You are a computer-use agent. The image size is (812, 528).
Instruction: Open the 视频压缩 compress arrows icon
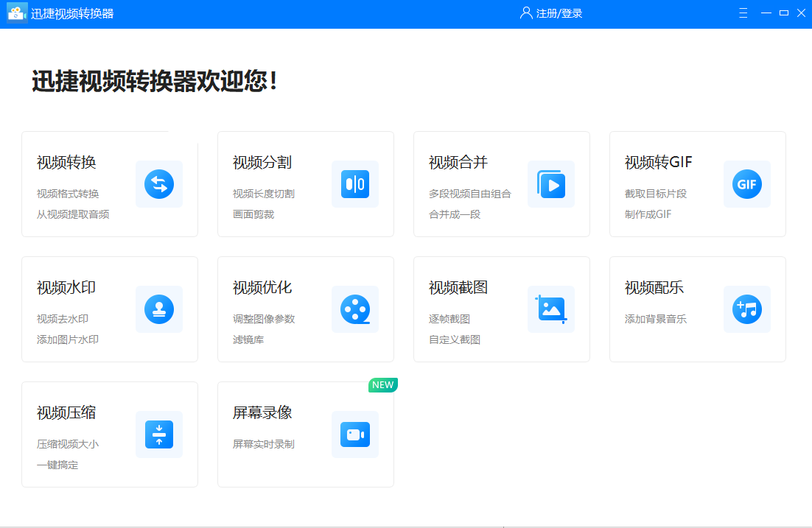[x=159, y=434]
